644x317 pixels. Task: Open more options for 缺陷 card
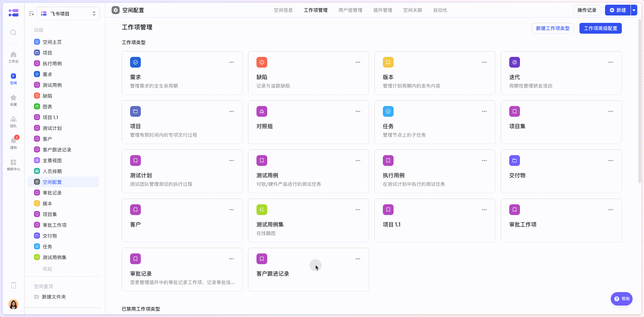358,62
